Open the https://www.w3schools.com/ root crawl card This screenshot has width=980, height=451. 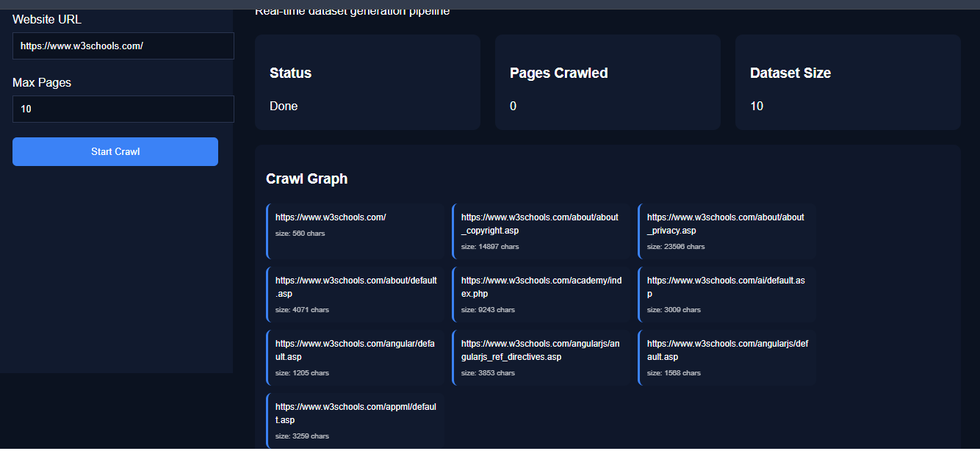[355, 231]
